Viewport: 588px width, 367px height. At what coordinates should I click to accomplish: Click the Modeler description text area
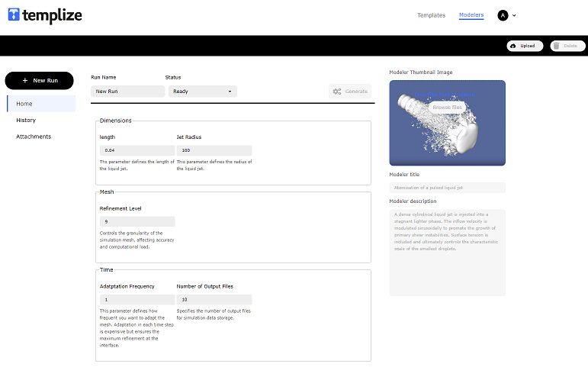pos(447,253)
